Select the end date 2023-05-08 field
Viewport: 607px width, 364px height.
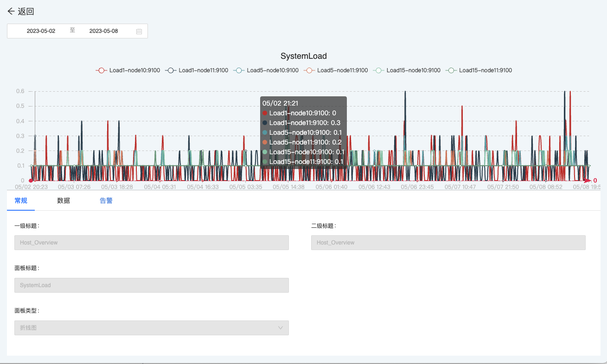point(103,31)
